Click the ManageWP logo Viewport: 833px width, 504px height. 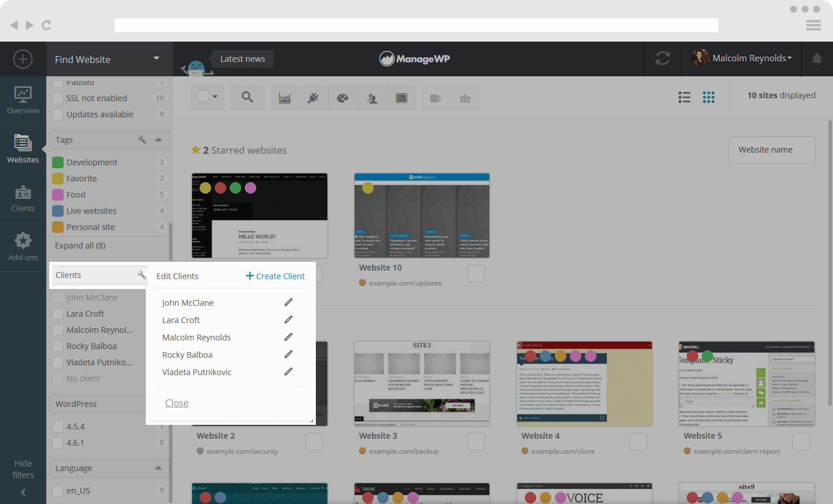point(415,58)
